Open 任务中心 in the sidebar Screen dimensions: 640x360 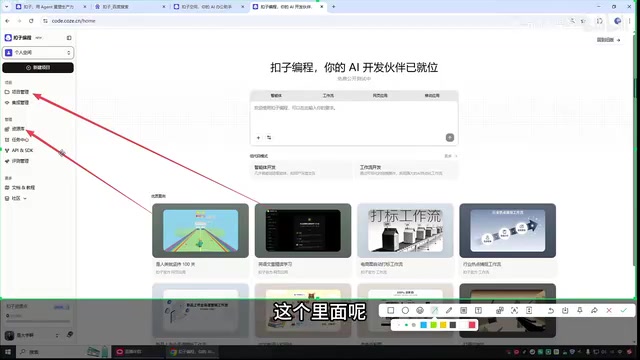tap(17, 140)
